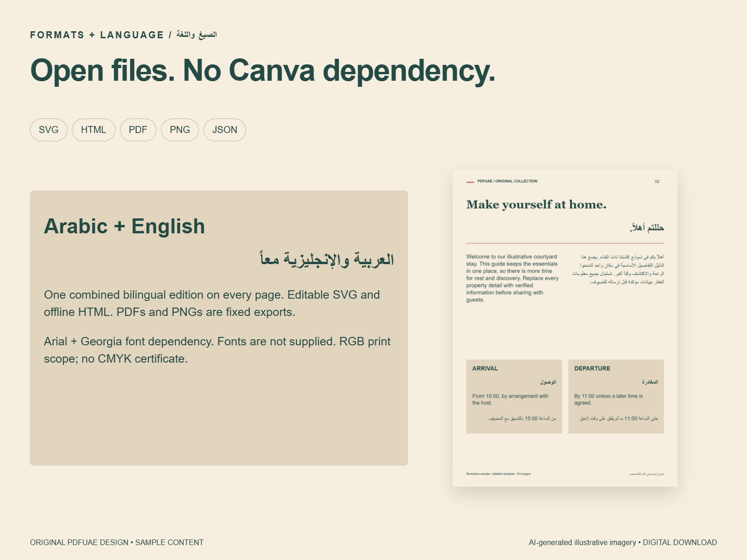Click 'Illustrative sample • editable template' preview footer
This screenshot has height=560, width=747.
(499, 474)
